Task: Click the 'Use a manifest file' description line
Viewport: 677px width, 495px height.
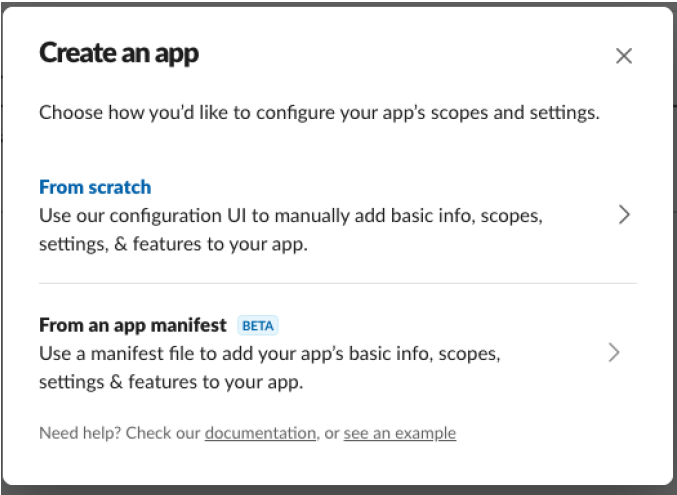Action: (x=269, y=353)
